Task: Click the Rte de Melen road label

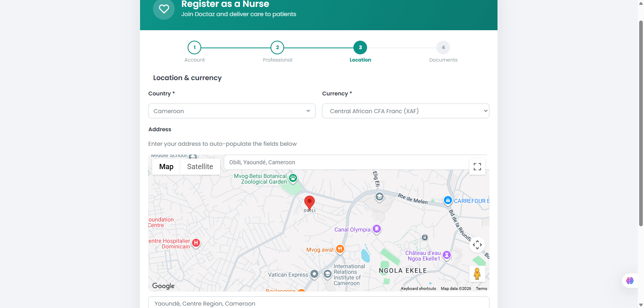Action: click(413, 199)
